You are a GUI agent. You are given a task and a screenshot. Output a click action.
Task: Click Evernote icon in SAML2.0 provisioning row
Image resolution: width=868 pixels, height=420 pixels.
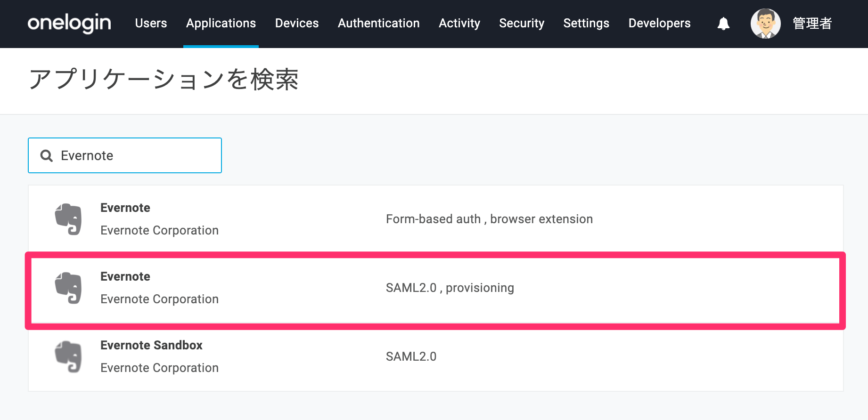click(x=68, y=288)
